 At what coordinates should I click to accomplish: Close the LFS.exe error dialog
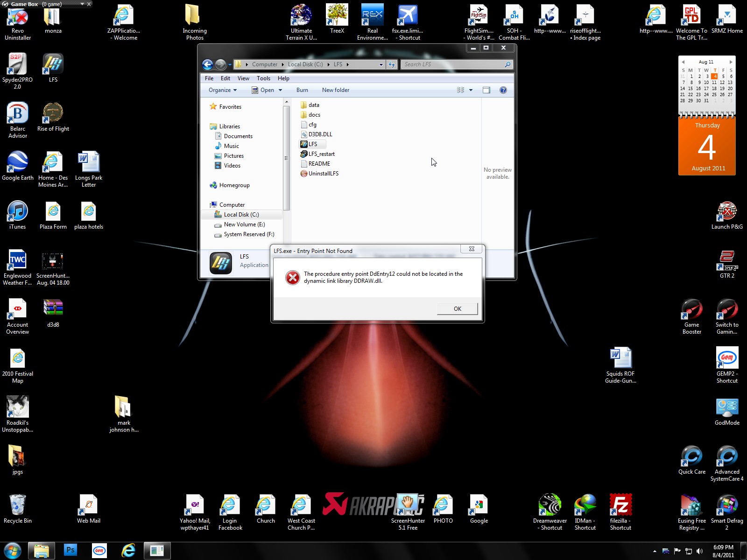click(472, 249)
